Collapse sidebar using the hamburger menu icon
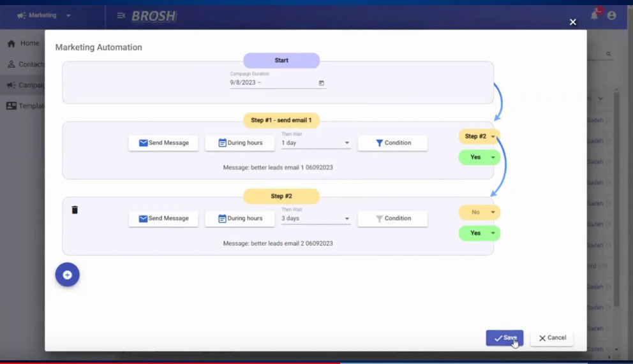633x364 pixels. (121, 16)
